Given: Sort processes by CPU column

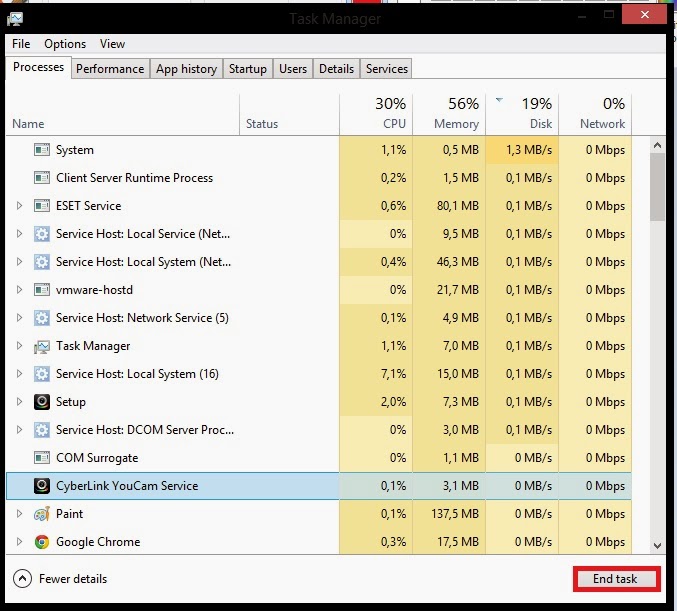Looking at the screenshot, I should pyautogui.click(x=376, y=114).
